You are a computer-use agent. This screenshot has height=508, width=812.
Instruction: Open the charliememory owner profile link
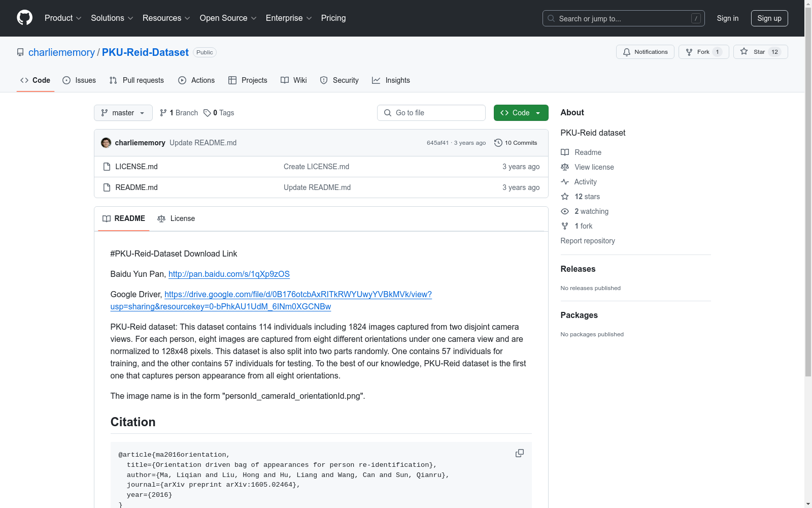[x=61, y=52]
